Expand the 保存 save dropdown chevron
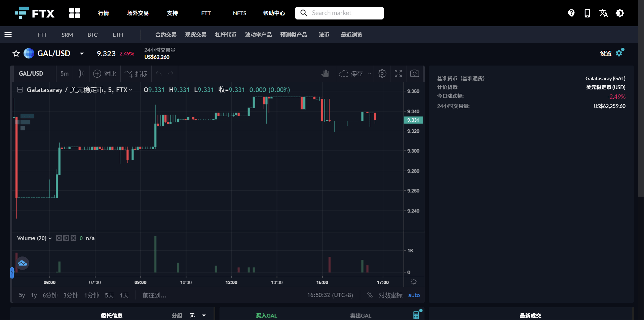The width and height of the screenshot is (644, 320). click(x=370, y=74)
